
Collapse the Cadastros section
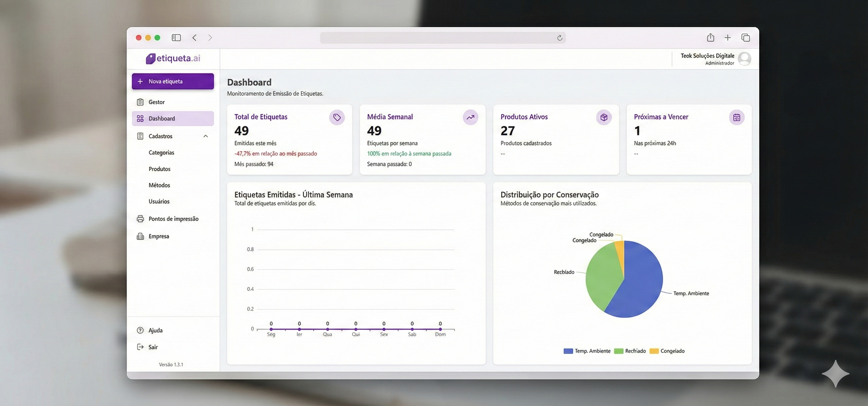click(205, 136)
